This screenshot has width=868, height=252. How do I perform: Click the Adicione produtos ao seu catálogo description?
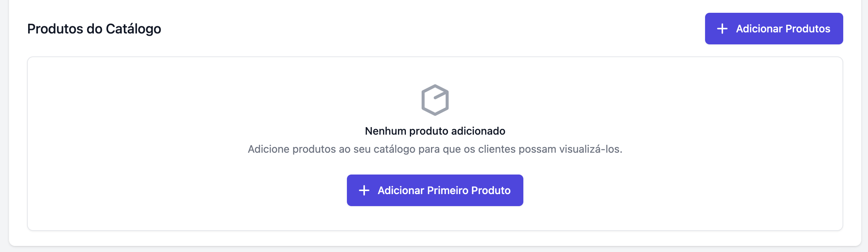(x=435, y=149)
